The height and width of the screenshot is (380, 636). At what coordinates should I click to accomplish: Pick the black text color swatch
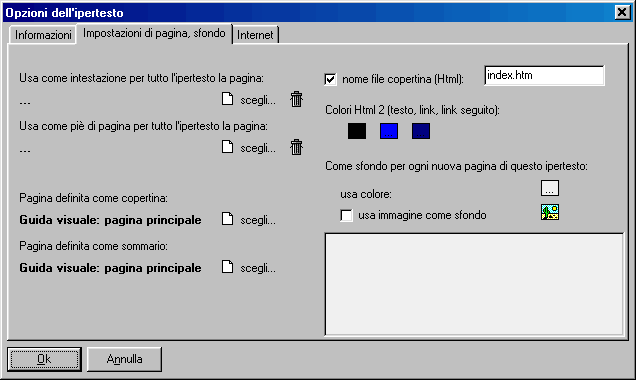[x=357, y=131]
